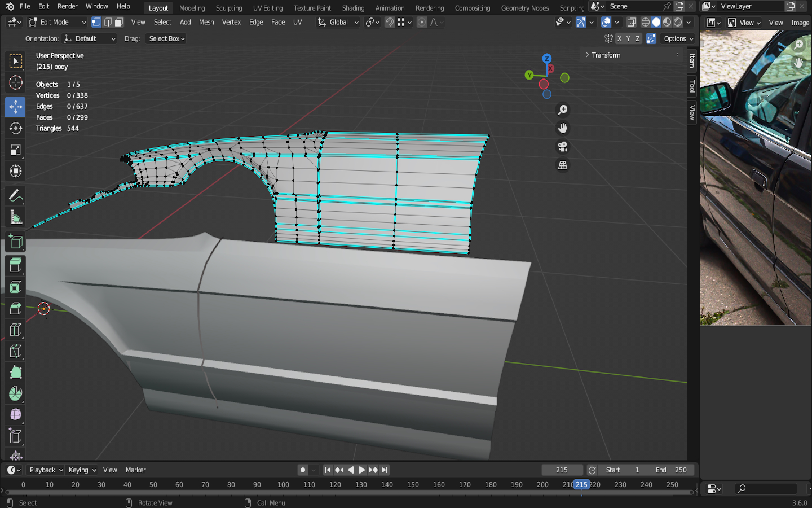Toggle X-ray view in header
812x508 pixels.
[632, 22]
